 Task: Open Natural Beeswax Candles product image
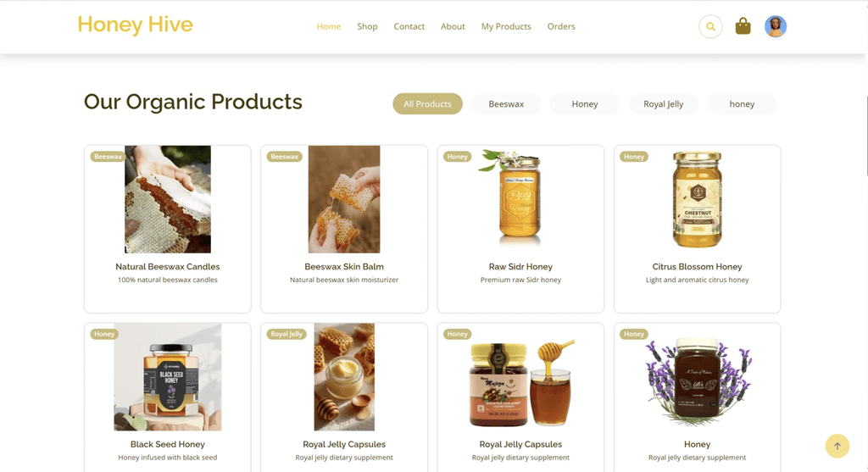[168, 199]
